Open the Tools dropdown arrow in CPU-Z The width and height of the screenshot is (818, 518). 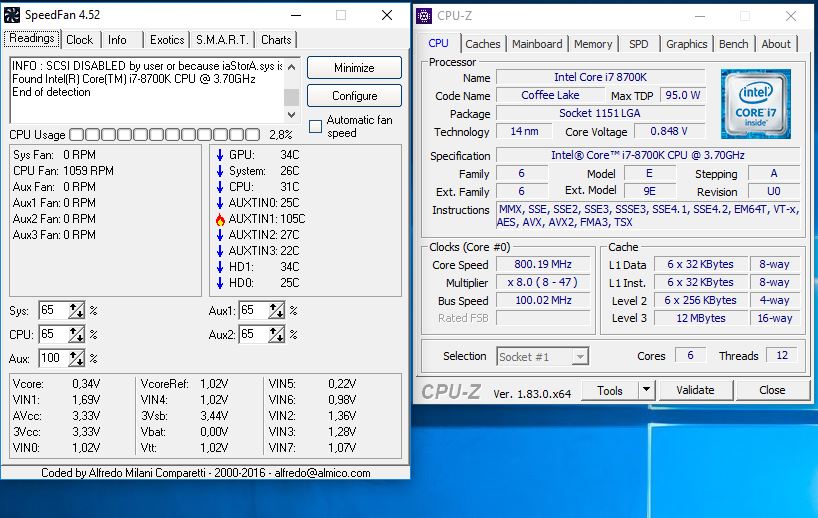coord(646,390)
